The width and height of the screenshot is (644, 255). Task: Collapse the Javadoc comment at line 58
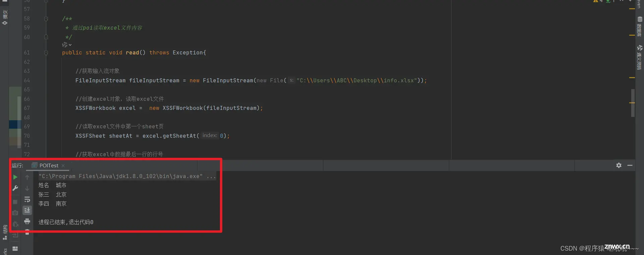46,19
